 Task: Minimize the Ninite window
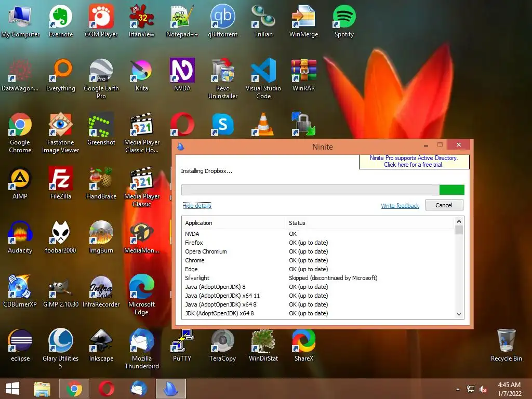click(x=426, y=145)
